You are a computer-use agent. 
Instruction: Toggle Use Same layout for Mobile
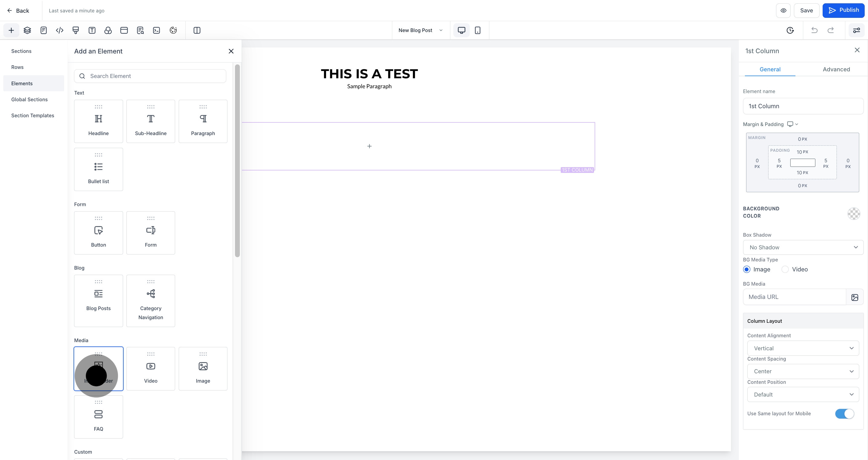(x=844, y=413)
